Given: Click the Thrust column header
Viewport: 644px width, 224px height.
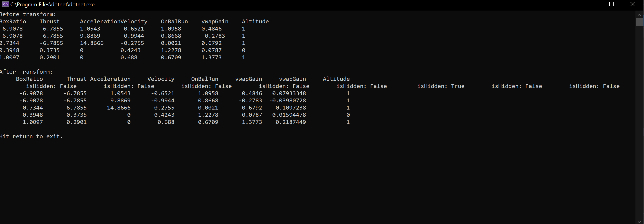Looking at the screenshot, I should click(x=76, y=79).
